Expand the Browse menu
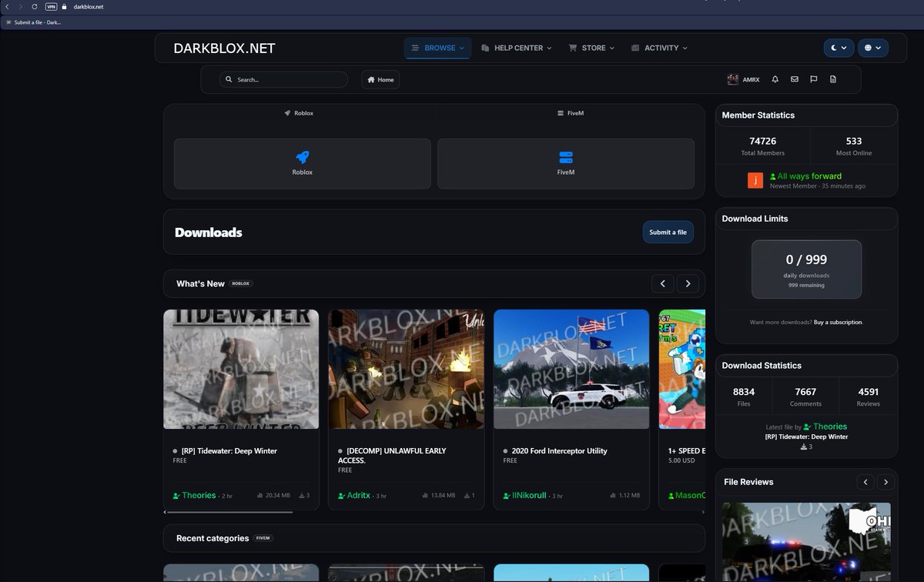This screenshot has height=582, width=924. click(x=438, y=48)
